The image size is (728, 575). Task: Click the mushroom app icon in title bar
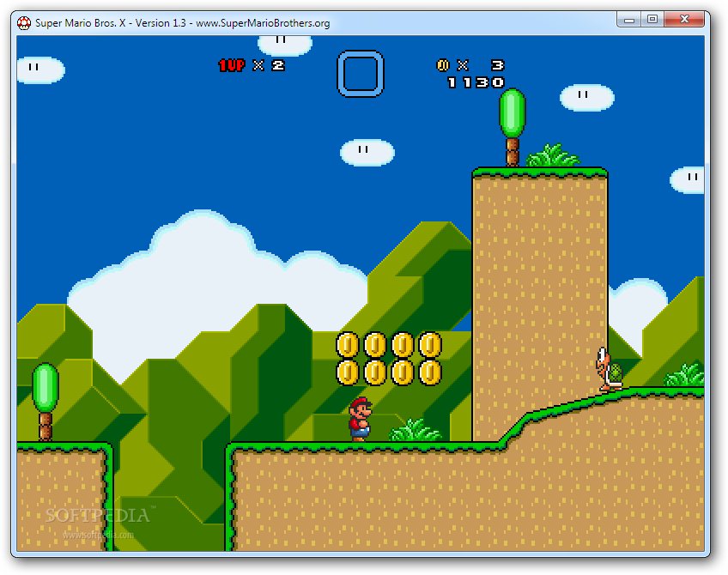tap(24, 22)
